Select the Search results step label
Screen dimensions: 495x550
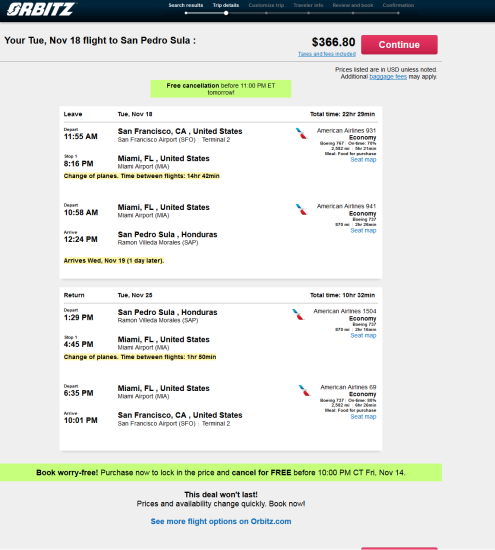[186, 5]
